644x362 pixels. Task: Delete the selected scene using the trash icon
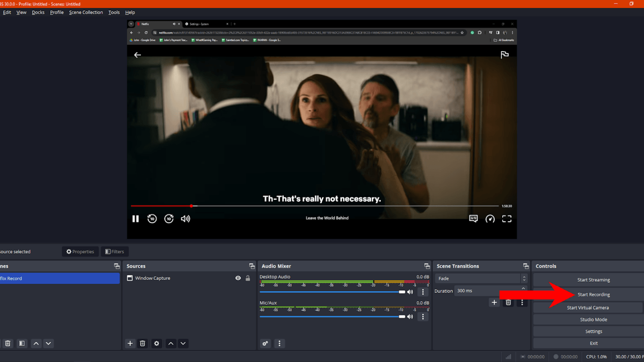tap(7, 343)
